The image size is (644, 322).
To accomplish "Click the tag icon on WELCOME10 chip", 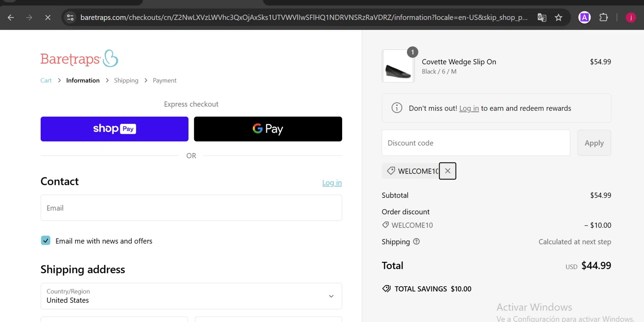I will [x=391, y=171].
